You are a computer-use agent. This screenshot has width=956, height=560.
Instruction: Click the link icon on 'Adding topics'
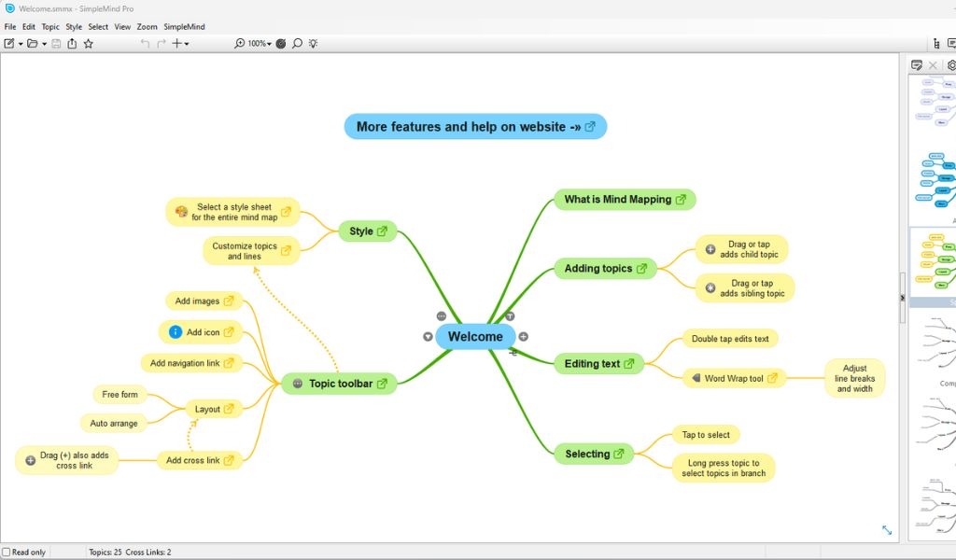tap(641, 268)
